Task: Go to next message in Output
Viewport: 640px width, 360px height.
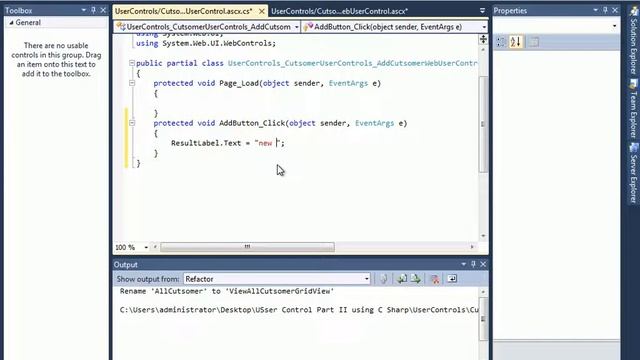Action: [x=416, y=279]
